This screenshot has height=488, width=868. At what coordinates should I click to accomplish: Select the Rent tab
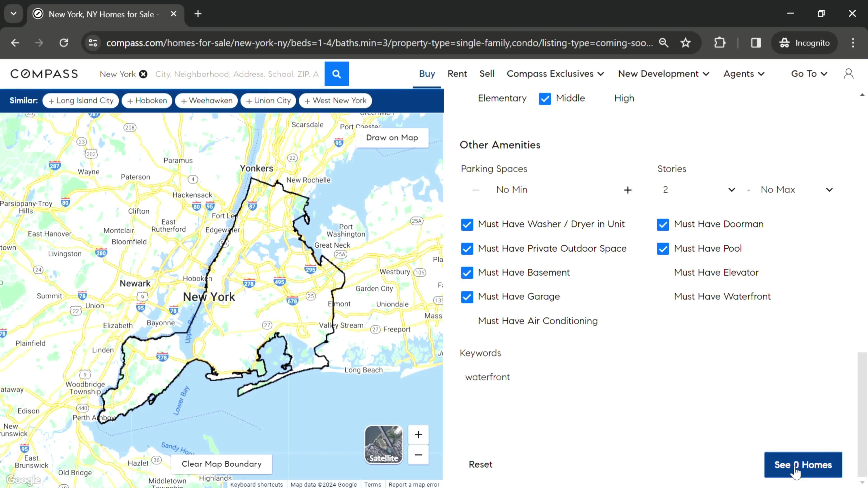[x=457, y=74]
